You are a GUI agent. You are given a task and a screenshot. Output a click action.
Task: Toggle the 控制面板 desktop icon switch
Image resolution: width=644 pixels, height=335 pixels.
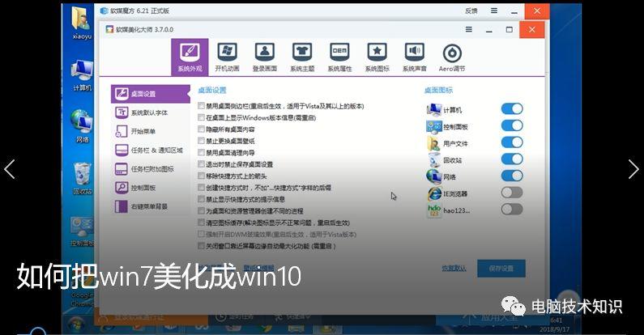click(x=512, y=125)
